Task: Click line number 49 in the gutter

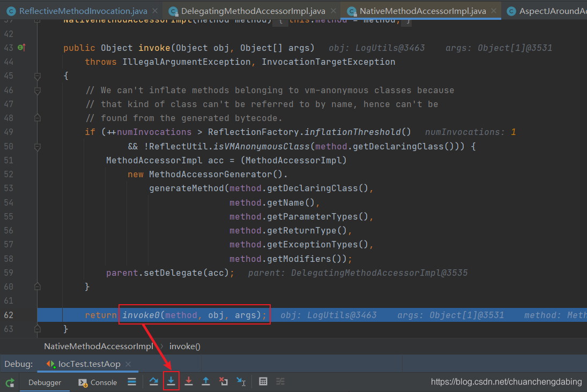Action: (x=9, y=132)
